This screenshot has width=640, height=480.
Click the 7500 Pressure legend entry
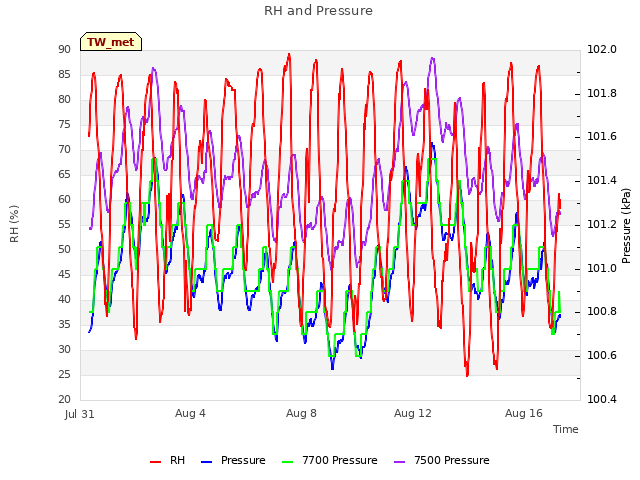point(442,460)
